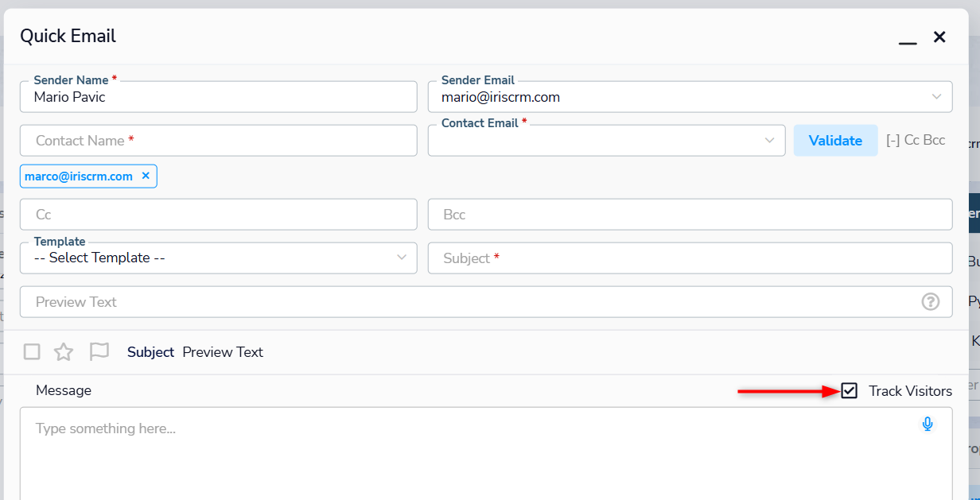The height and width of the screenshot is (500, 980).
Task: Click the Cc input field
Action: pos(219,215)
